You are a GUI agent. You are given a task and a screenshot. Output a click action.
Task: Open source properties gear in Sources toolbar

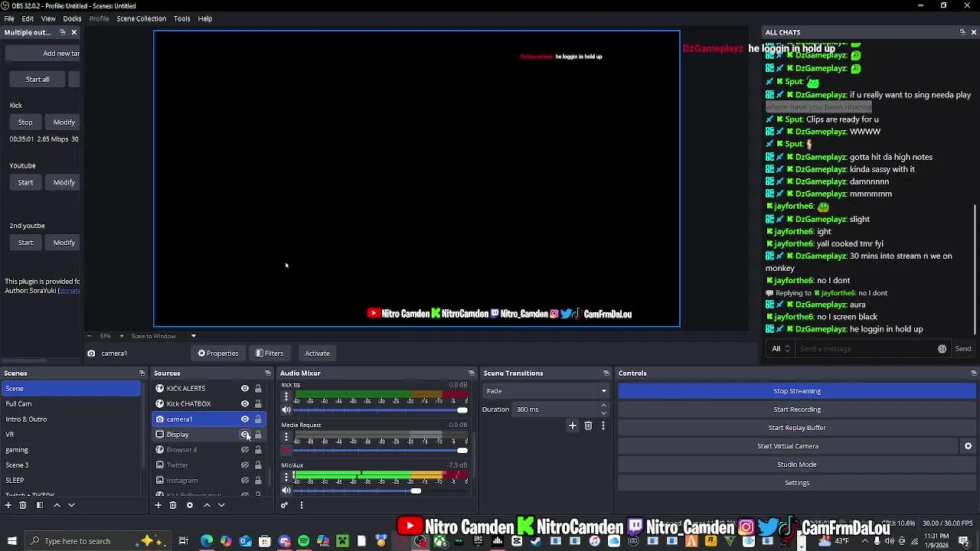(x=190, y=505)
